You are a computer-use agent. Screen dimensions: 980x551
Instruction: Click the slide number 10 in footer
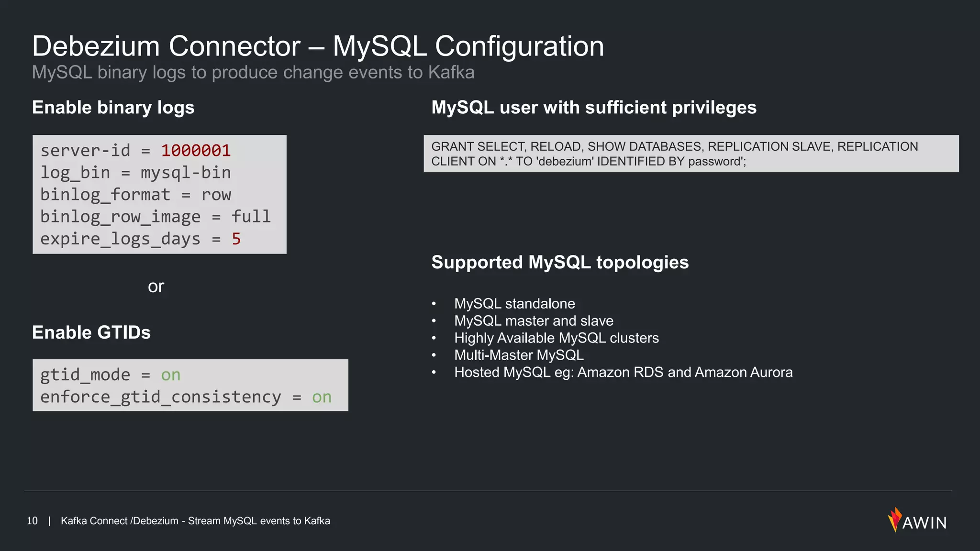click(x=32, y=521)
